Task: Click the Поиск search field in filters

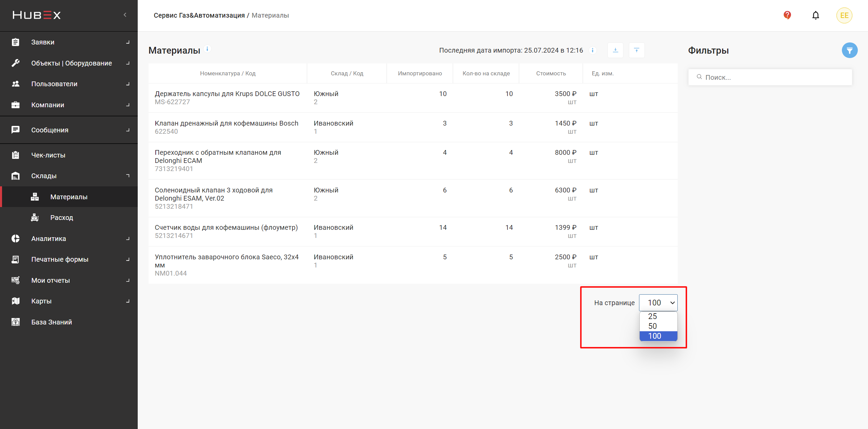Action: click(x=770, y=77)
